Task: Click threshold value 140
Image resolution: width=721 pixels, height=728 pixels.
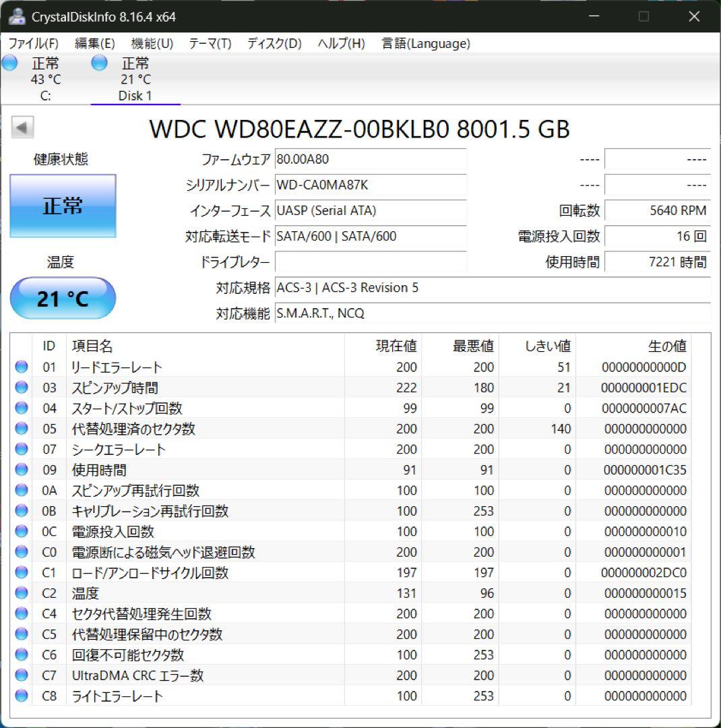Action: click(x=561, y=429)
